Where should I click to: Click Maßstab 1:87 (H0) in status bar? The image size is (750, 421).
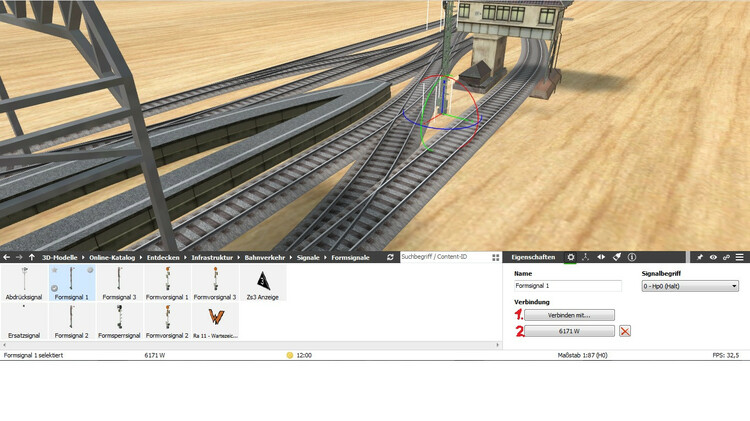tap(582, 355)
